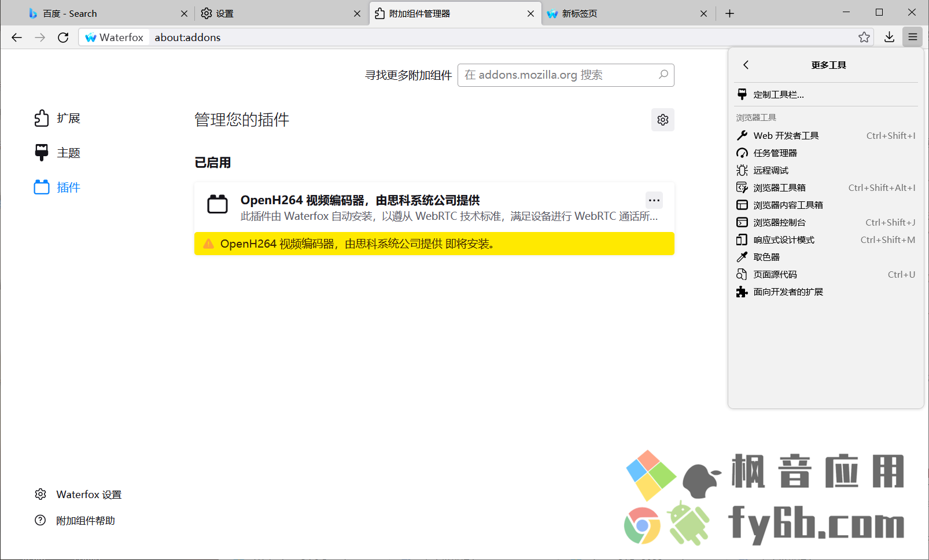This screenshot has width=929, height=560.
Task: Go back from the 更多工具 panel
Action: pos(746,65)
